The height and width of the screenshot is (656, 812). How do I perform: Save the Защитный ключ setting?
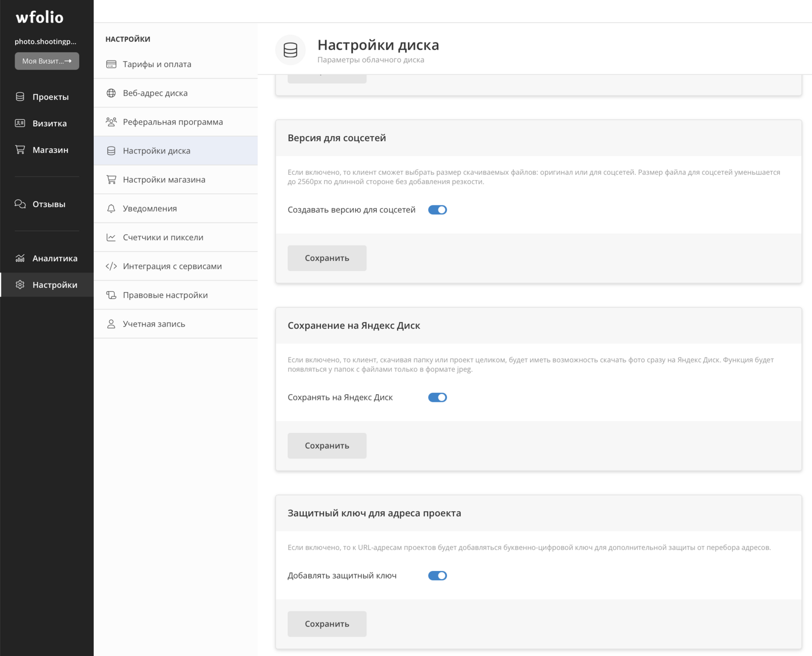click(327, 624)
